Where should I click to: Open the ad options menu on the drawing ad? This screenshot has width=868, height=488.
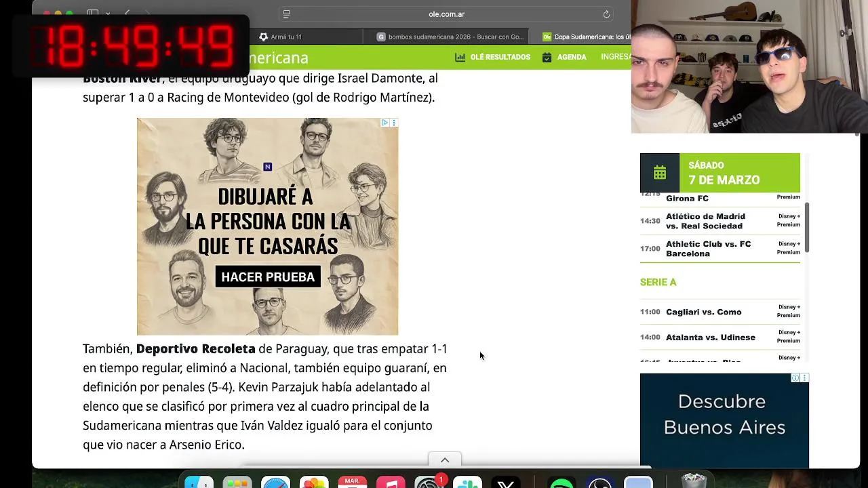pyautogui.click(x=393, y=123)
